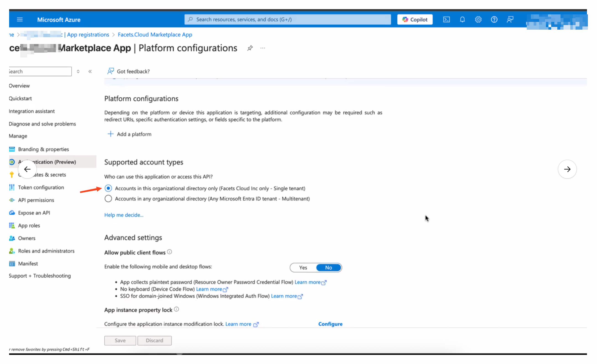The image size is (597, 364).
Task: Focus the search resources, services, and docs box
Action: pos(288,19)
